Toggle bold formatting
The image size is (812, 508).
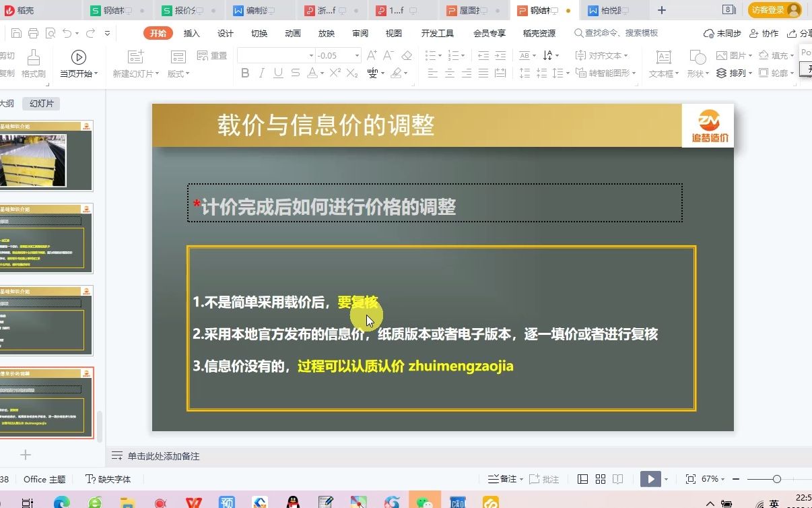(245, 73)
